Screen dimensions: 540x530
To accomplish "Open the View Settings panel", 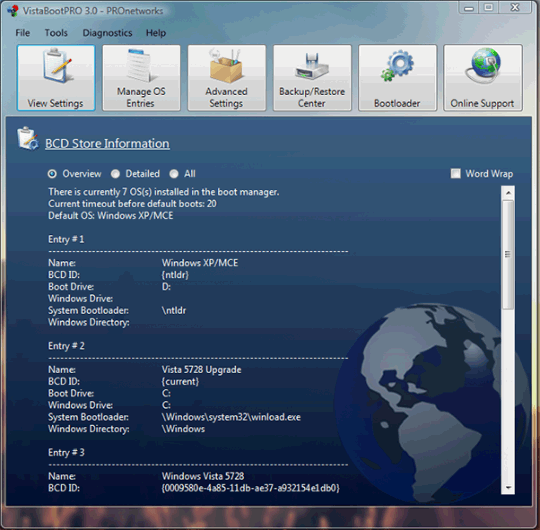I will (x=56, y=78).
